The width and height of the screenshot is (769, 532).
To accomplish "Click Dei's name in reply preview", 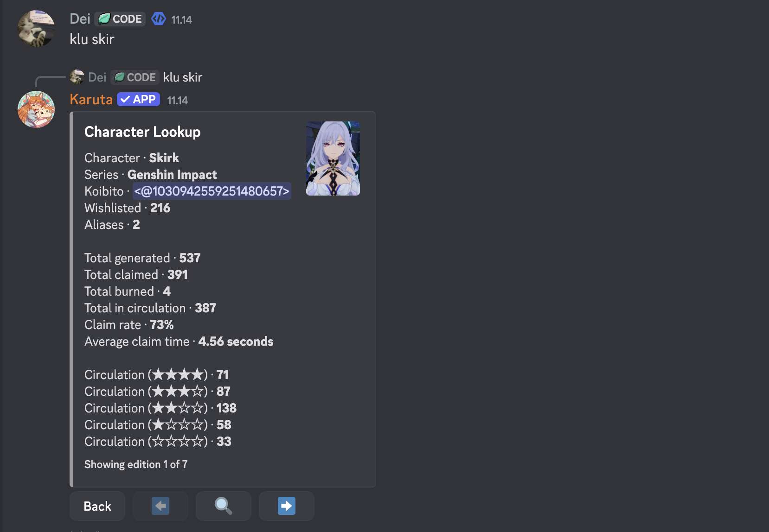I will 97,77.
